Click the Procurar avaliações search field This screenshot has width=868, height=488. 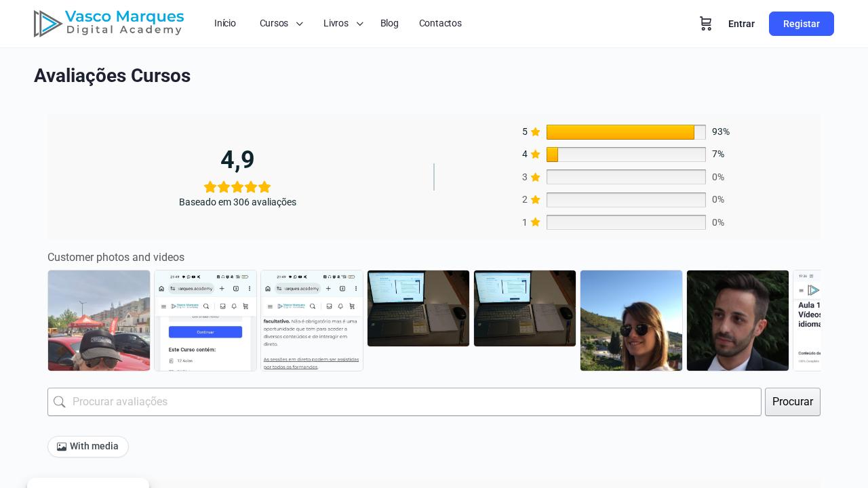(404, 402)
